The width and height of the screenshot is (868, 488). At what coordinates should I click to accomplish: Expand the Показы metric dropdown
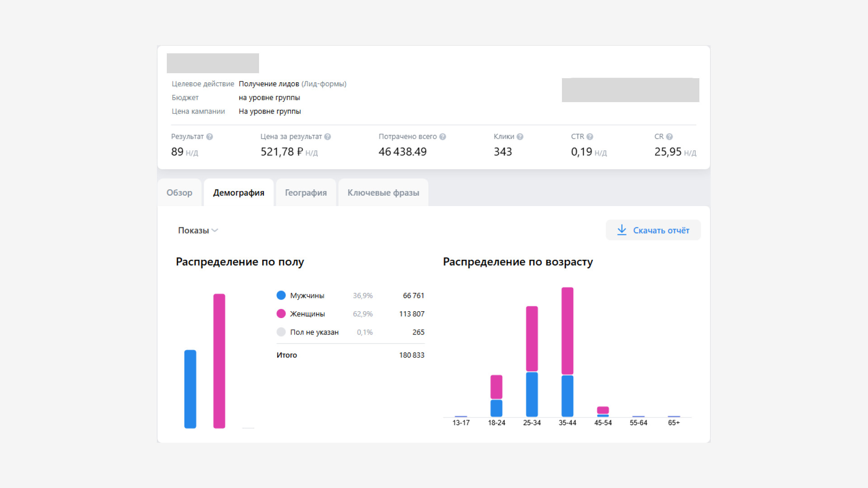pos(198,230)
